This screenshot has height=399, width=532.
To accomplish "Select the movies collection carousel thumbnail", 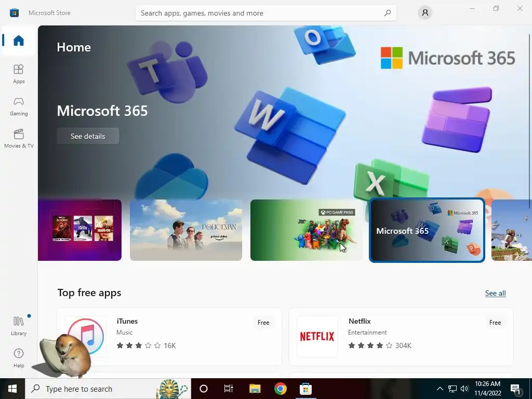I will [x=79, y=230].
